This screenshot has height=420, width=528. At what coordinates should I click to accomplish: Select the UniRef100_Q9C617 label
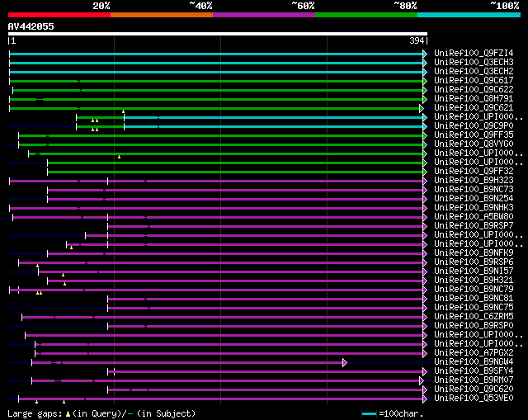(474, 80)
